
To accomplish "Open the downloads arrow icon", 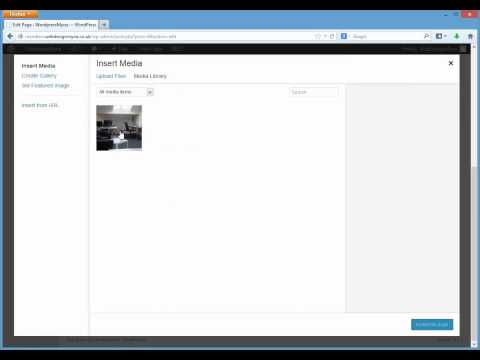I will point(456,36).
